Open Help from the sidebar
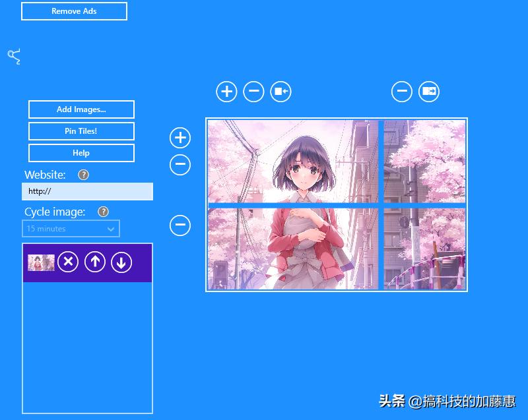Screen dimensions: 528x420 click(x=81, y=152)
